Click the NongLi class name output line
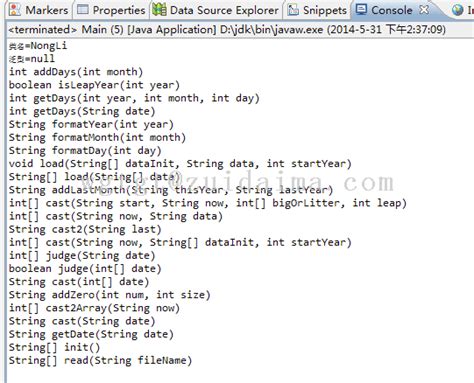 (38, 46)
